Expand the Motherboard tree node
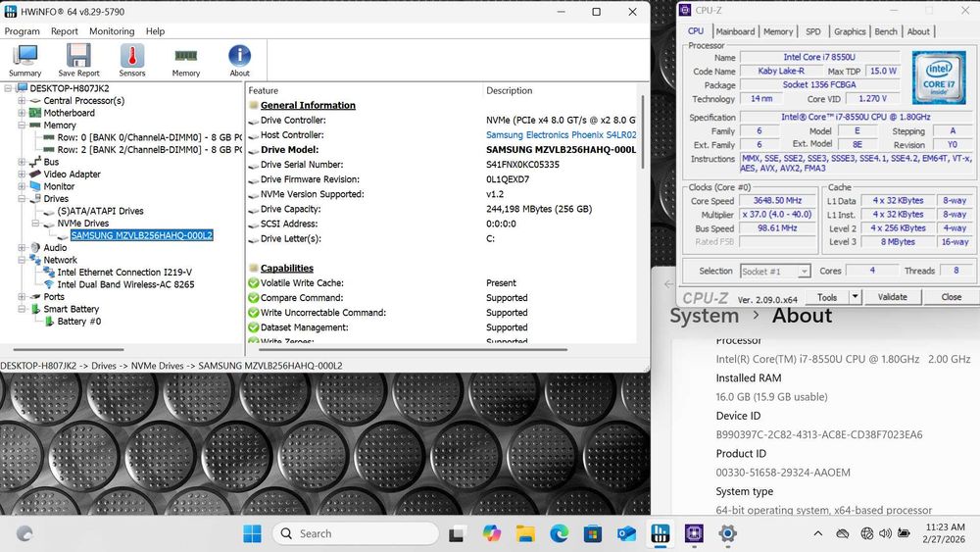 22,113
